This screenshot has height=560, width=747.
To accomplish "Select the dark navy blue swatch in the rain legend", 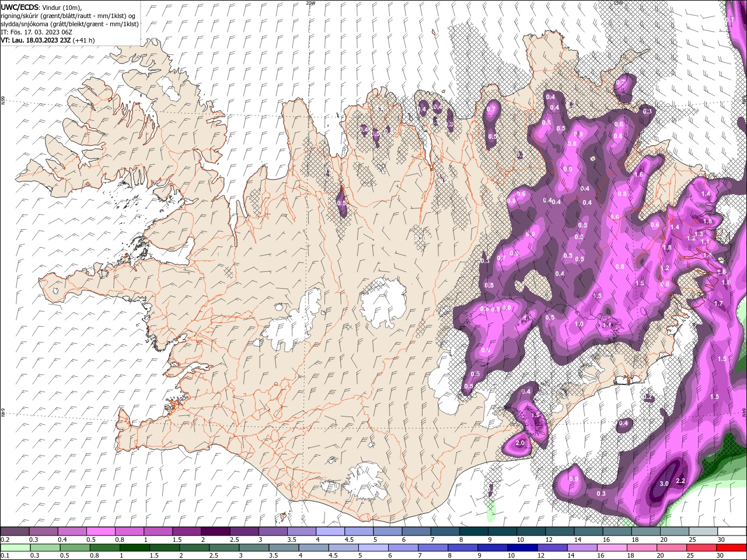I will 521,548.
